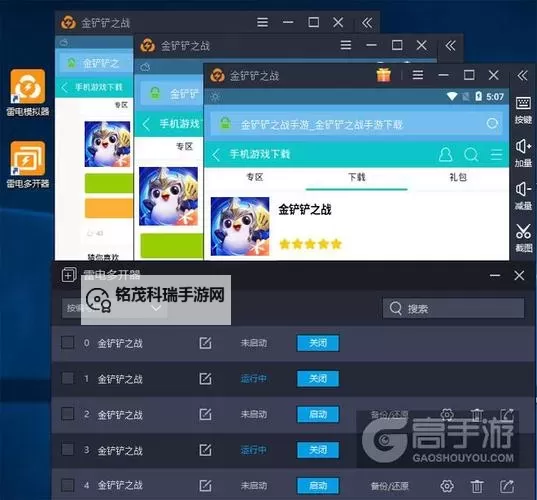Open the three-line menu in 手机游戏下载 bar
This screenshot has height=500, width=537.
(x=496, y=154)
